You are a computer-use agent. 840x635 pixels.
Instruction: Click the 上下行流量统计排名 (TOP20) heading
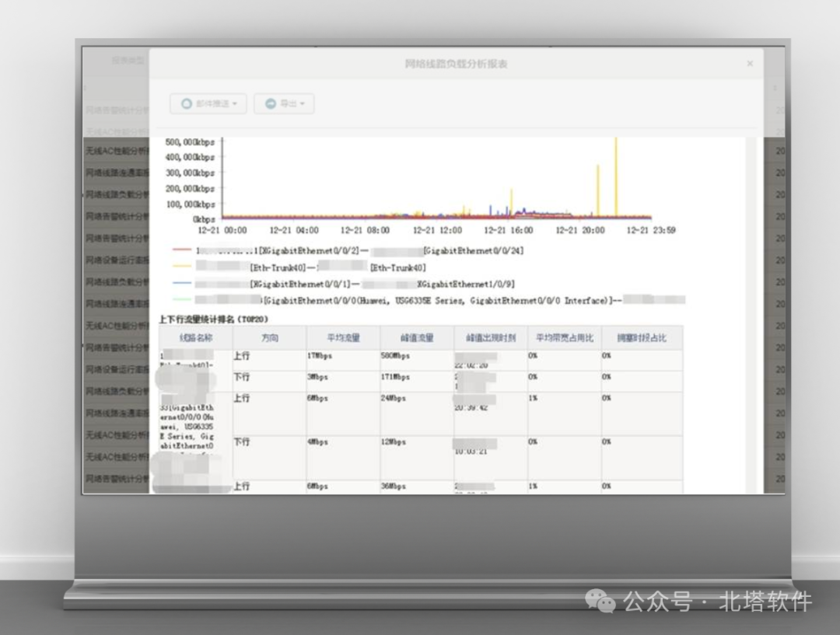pyautogui.click(x=213, y=319)
